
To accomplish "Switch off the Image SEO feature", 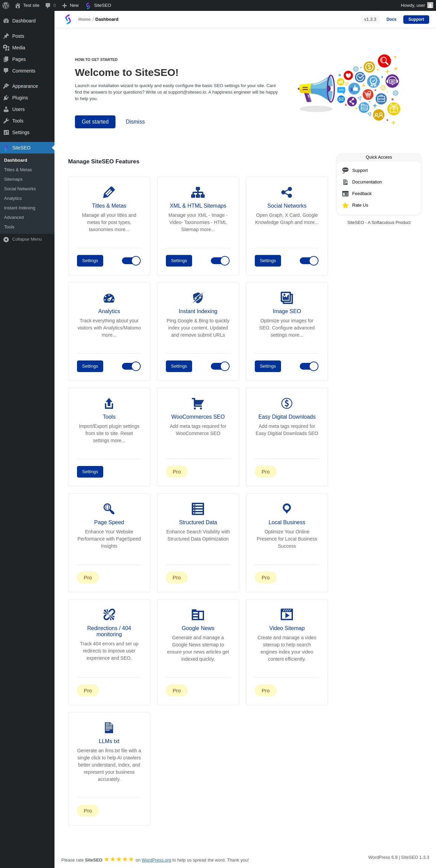I will (309, 366).
